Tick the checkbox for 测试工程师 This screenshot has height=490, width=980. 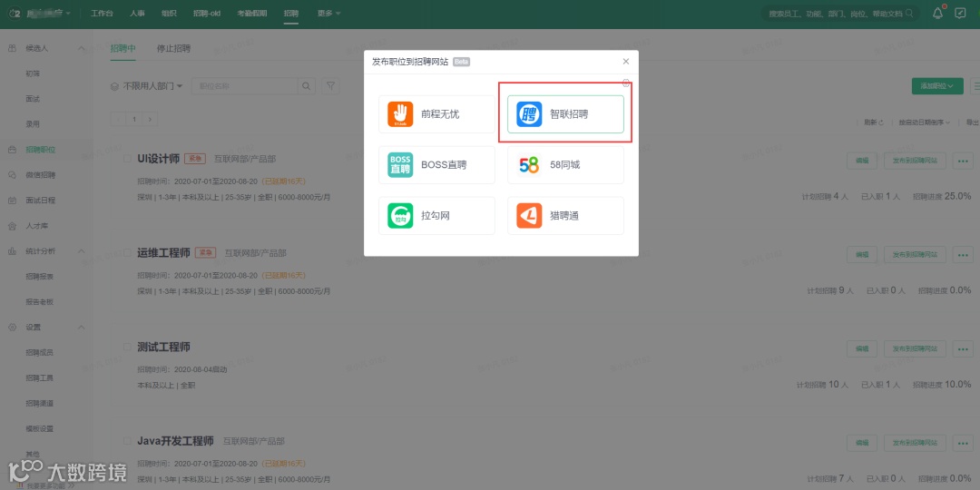[128, 347]
